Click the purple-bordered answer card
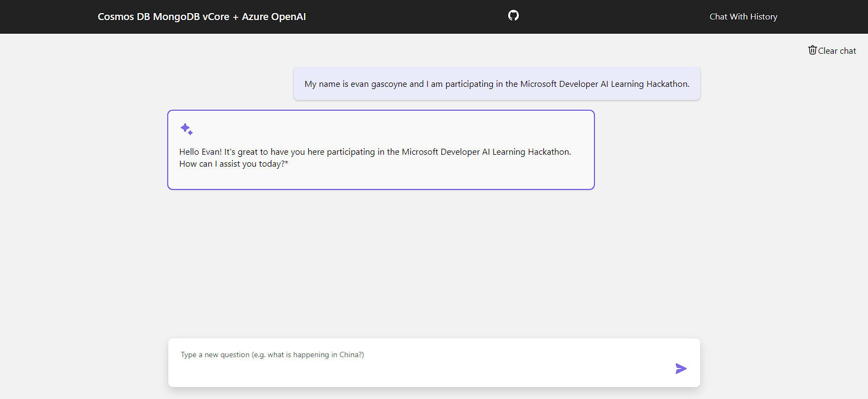This screenshot has height=399, width=868. click(381, 150)
